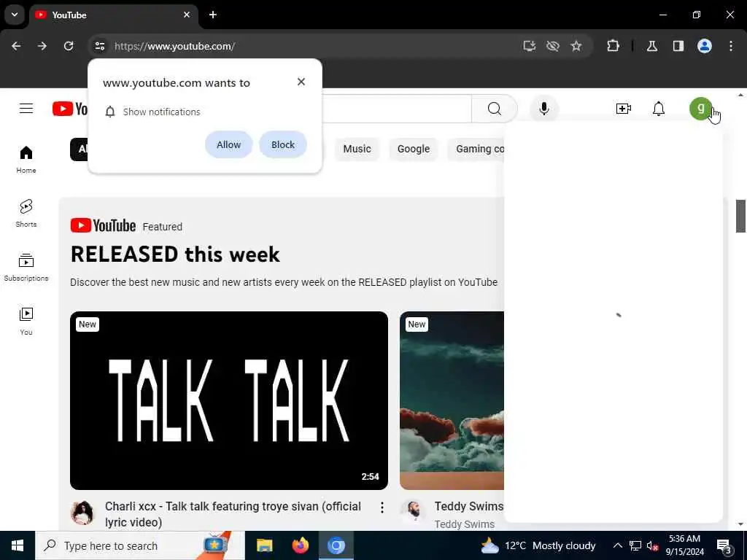747x560 pixels.
Task: Open File Explorer from the taskbar
Action: 264,545
